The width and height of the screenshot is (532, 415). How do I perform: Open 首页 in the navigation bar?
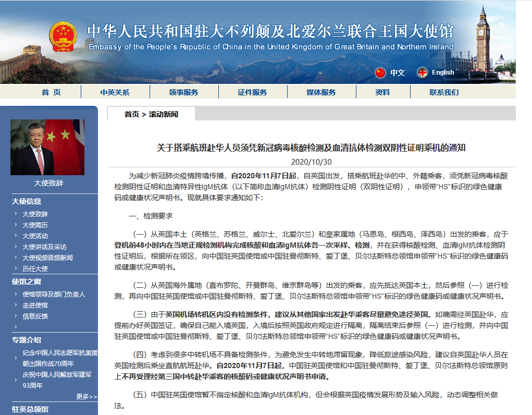51,92
